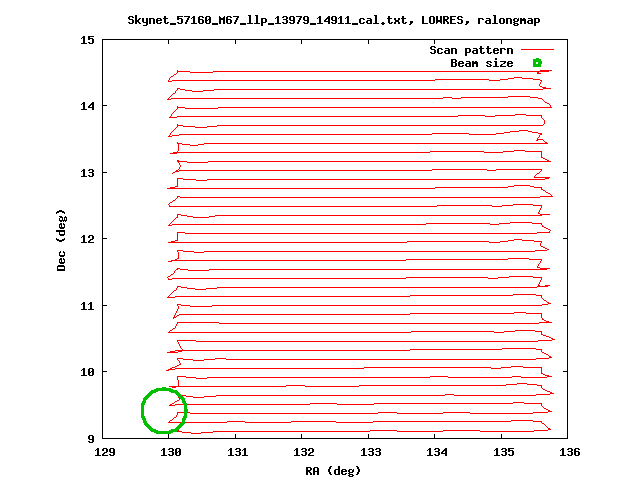Screen dimensions: 640x480
Task: Click the RA axis tick label 129
Action: (105, 452)
